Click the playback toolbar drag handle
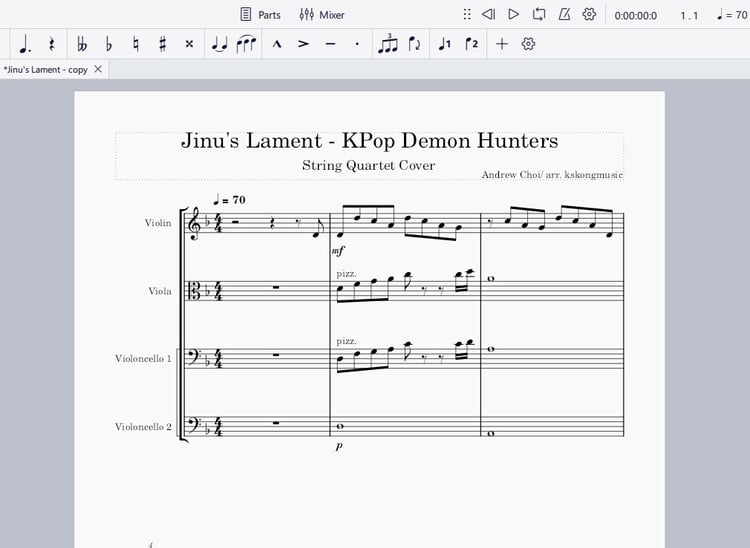 (x=467, y=14)
